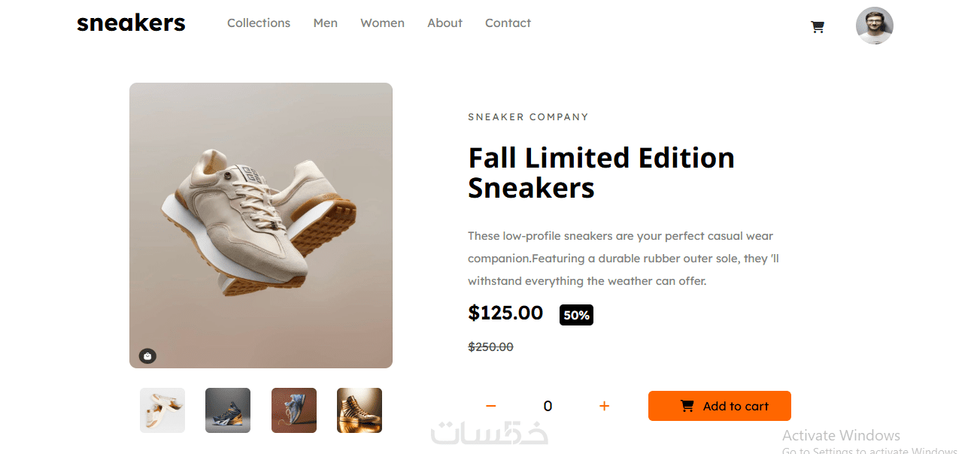Select the dark black sneaker thumbnail
980x454 pixels.
click(x=228, y=410)
